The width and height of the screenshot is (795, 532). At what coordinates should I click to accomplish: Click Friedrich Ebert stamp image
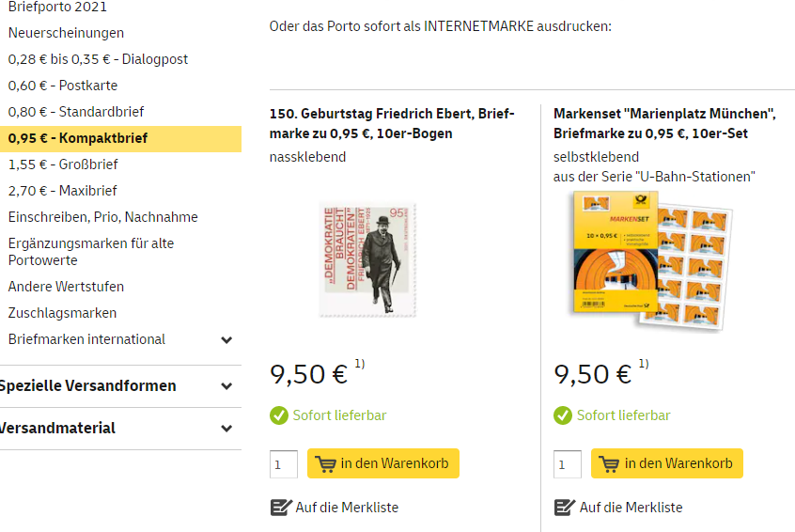(x=368, y=258)
